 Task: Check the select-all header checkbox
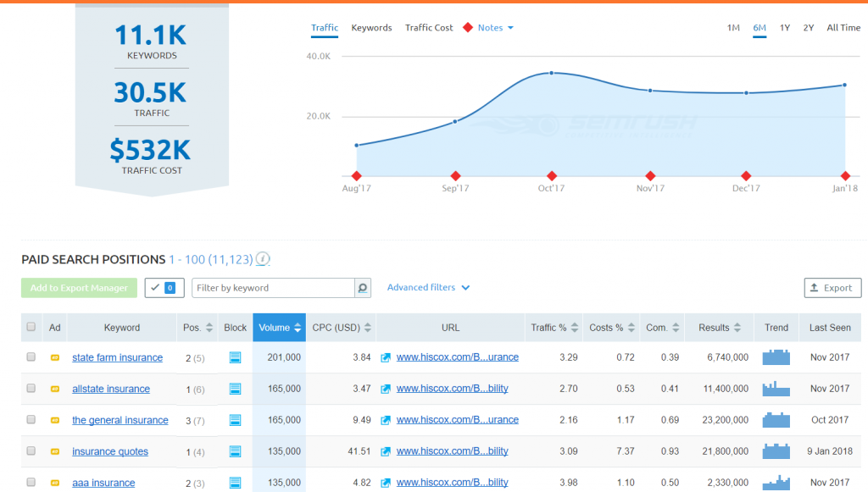(x=31, y=327)
